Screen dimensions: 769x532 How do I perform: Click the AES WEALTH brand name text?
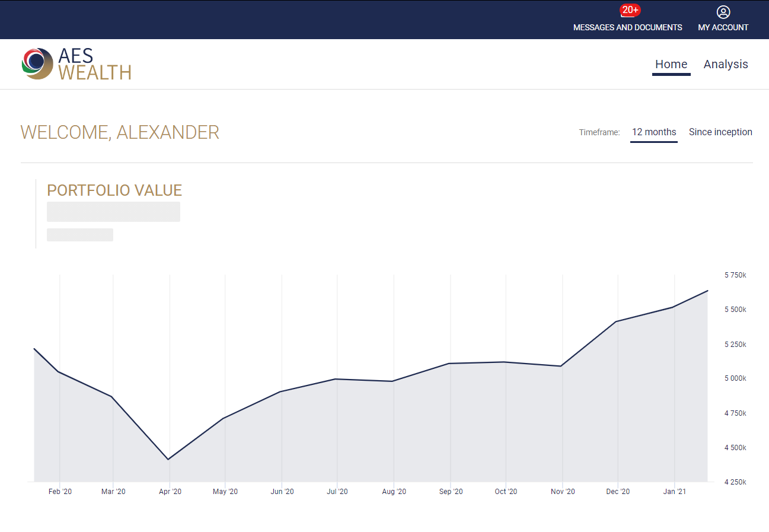pos(94,64)
